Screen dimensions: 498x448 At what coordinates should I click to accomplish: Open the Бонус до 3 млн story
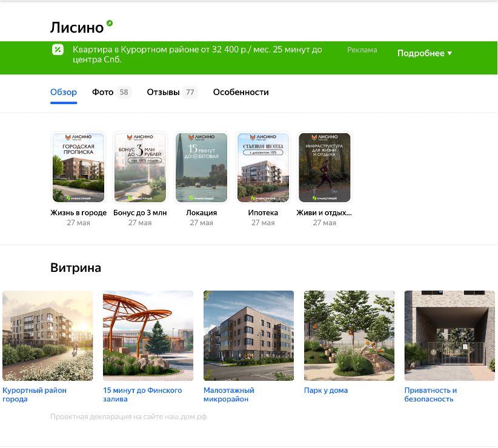(x=140, y=168)
